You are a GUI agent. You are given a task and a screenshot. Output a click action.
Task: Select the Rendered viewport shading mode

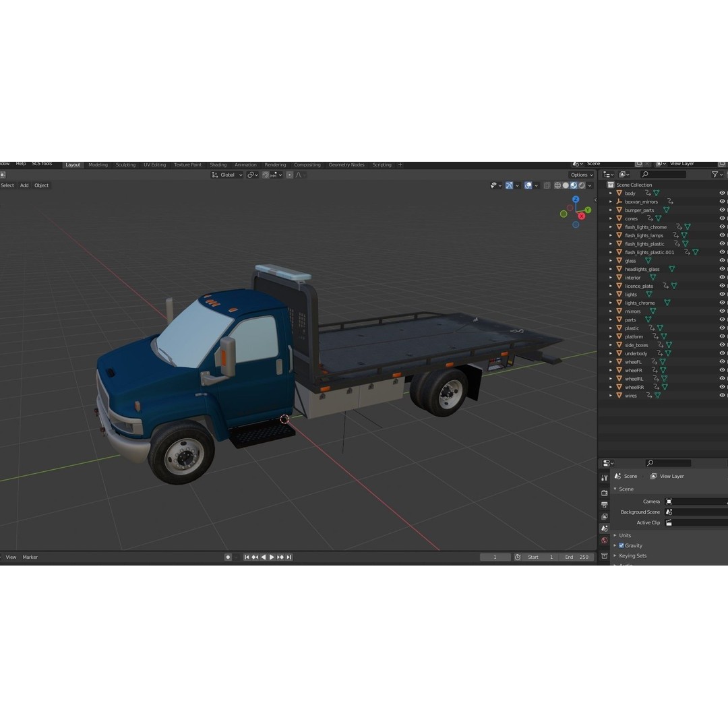pos(582,185)
